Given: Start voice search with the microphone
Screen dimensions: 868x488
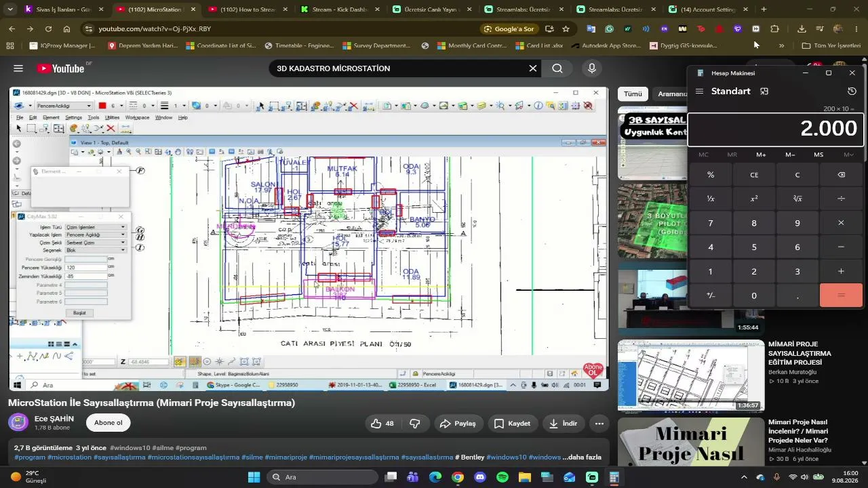Looking at the screenshot, I should click(x=592, y=68).
